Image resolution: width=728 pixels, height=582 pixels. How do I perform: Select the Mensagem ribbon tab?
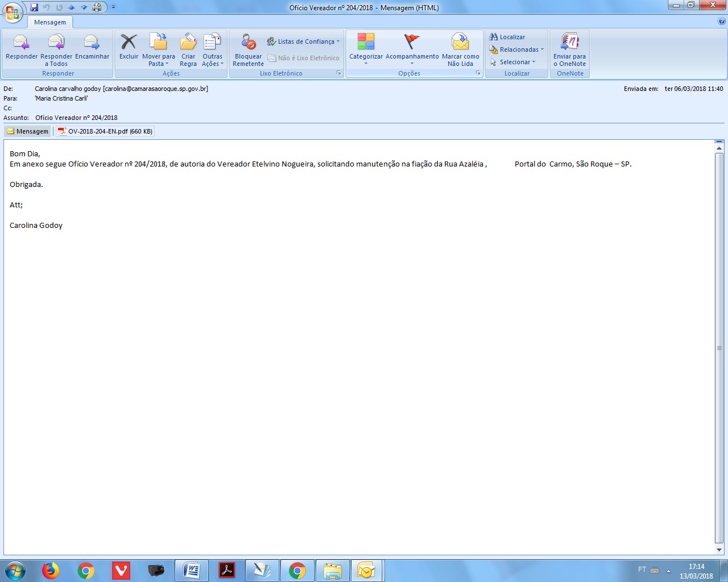pyautogui.click(x=50, y=22)
